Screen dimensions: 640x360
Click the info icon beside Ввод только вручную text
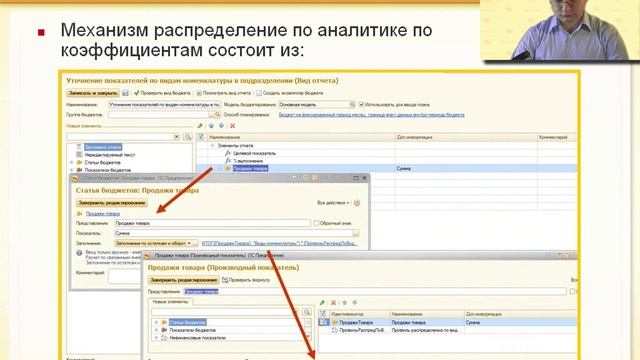pos(79,253)
